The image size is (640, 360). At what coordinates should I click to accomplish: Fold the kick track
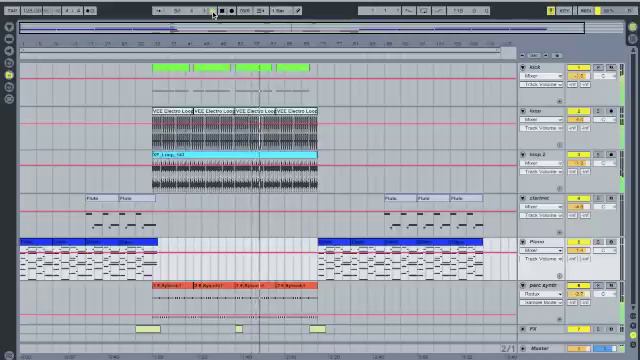coord(523,67)
